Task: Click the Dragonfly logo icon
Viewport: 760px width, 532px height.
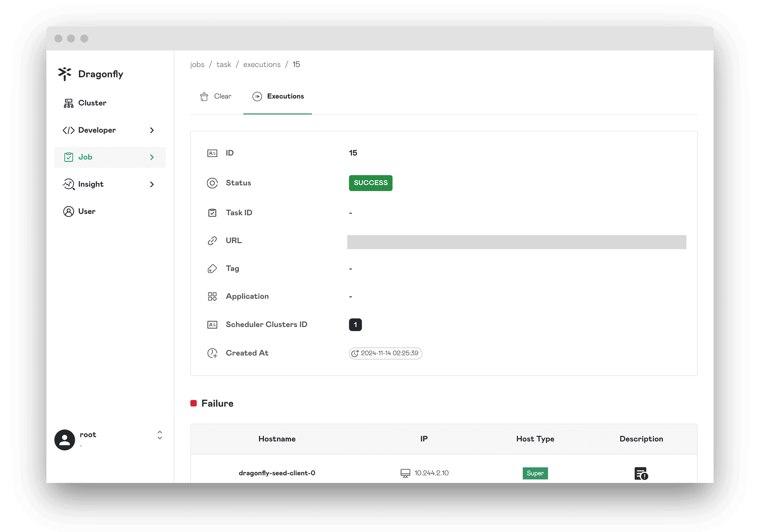Action: point(65,74)
